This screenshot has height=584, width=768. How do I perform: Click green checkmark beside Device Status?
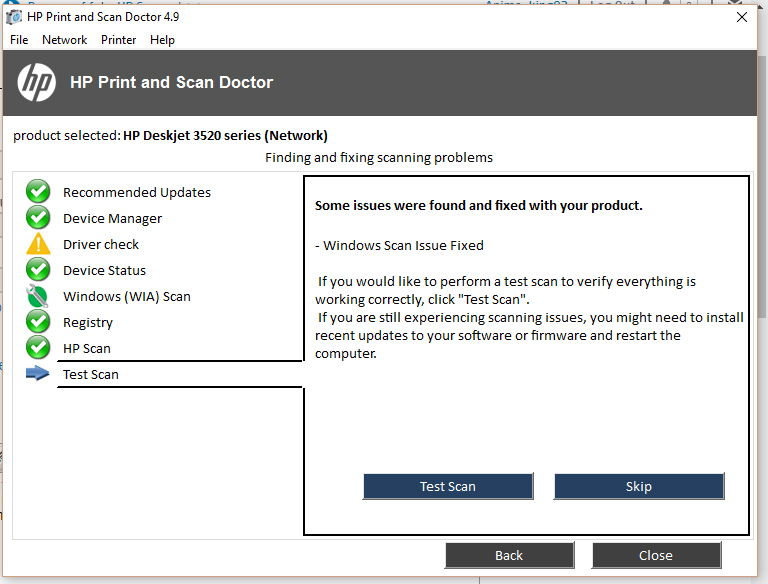pyautogui.click(x=38, y=269)
